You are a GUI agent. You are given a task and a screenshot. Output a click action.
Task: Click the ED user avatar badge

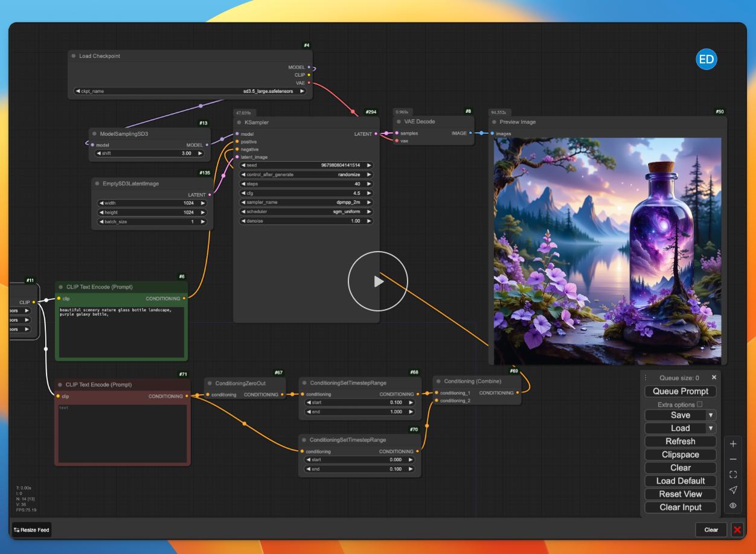706,59
